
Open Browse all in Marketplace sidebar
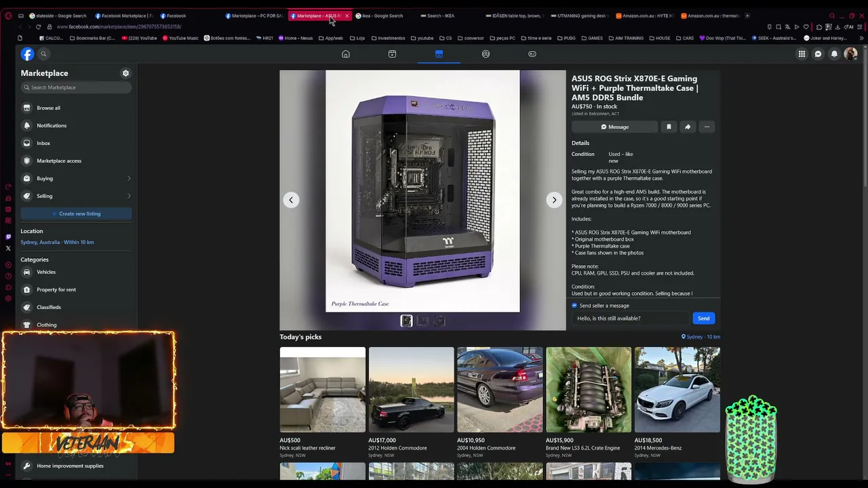pos(76,108)
